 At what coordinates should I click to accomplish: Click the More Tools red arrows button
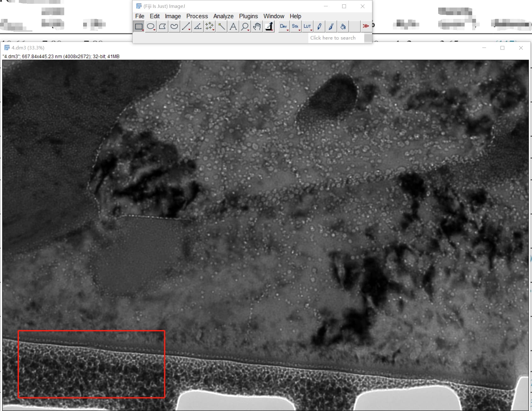(365, 26)
